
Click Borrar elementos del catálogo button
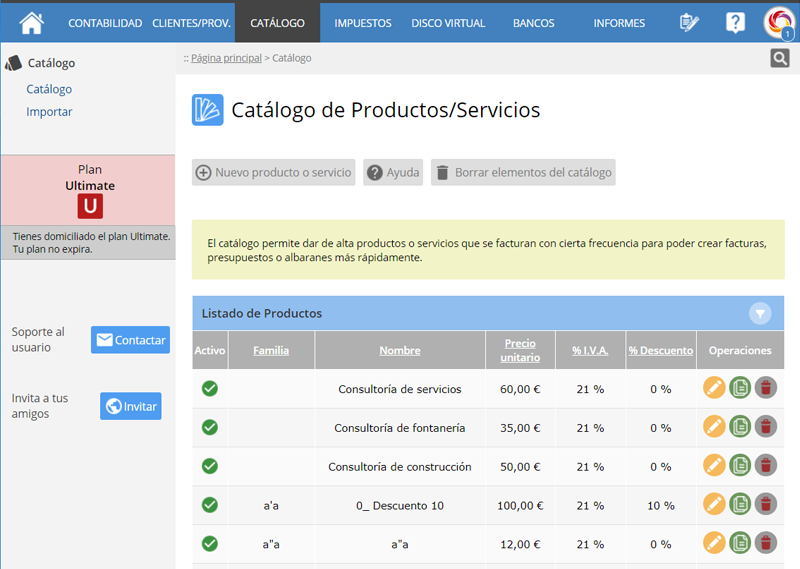[523, 172]
